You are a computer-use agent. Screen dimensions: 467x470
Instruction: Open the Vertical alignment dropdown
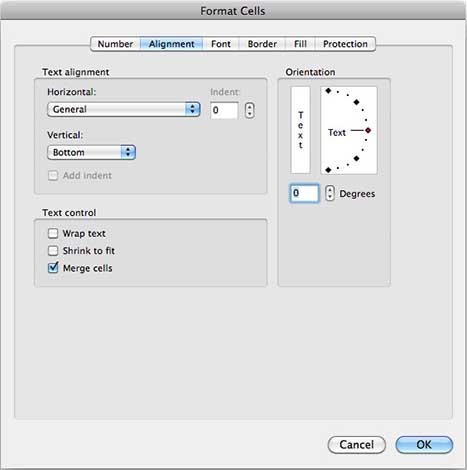point(91,152)
